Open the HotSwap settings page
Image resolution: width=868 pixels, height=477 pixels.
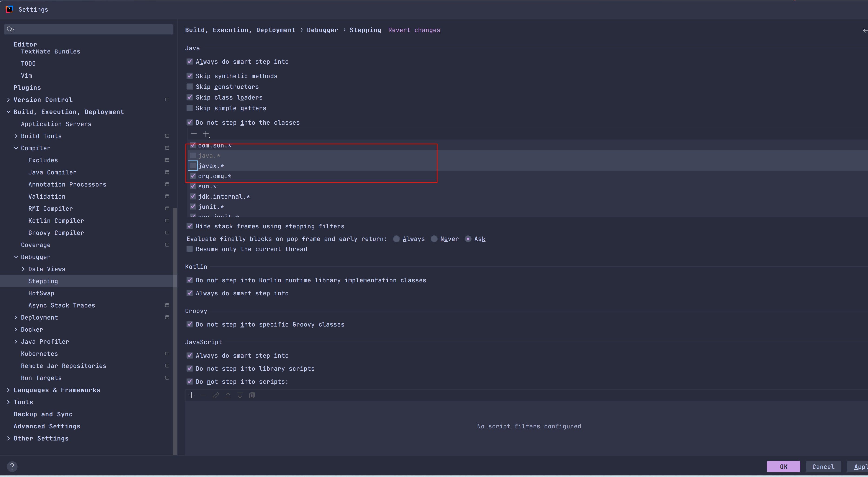tap(41, 293)
